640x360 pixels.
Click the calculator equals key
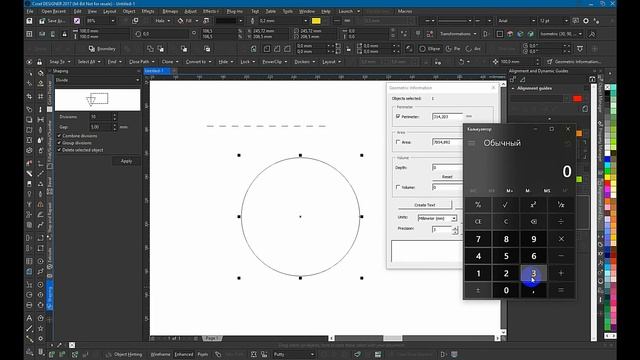coord(561,290)
